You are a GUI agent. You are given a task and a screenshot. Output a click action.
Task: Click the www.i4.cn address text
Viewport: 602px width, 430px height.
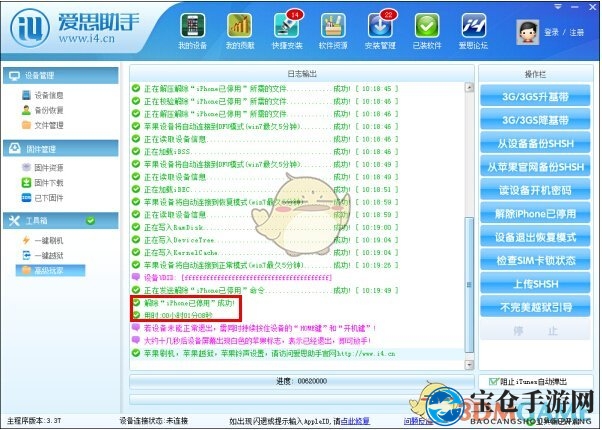87,39
